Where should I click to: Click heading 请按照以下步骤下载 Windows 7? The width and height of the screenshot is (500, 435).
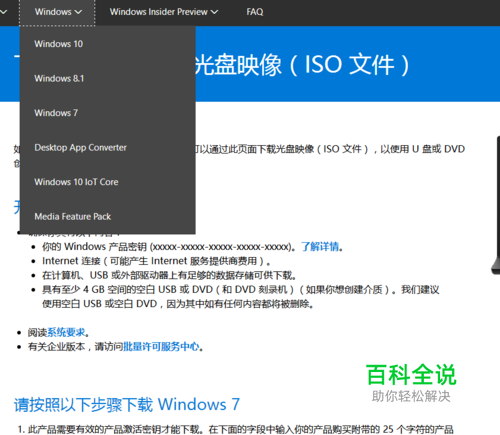click(127, 405)
